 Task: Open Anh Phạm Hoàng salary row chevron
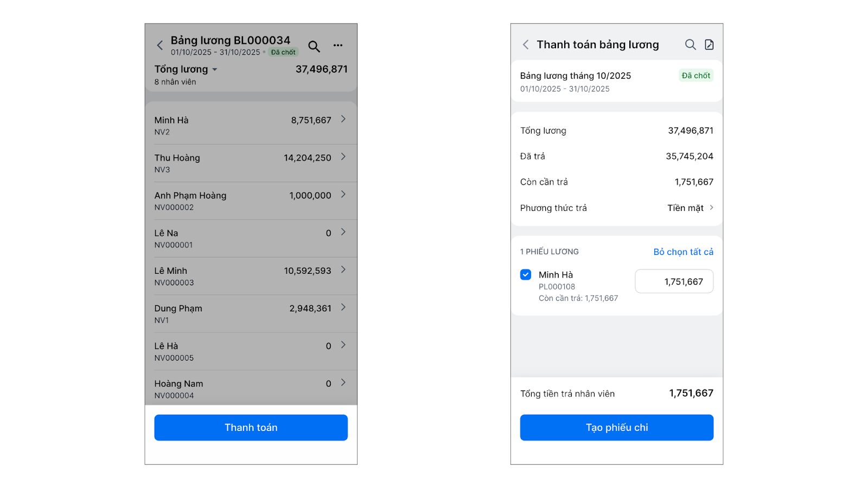point(343,194)
